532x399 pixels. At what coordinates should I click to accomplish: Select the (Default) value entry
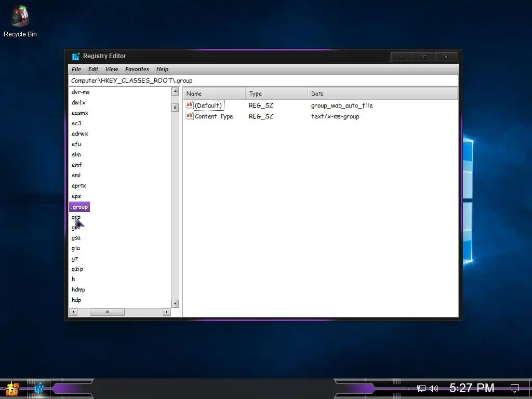[x=208, y=105]
